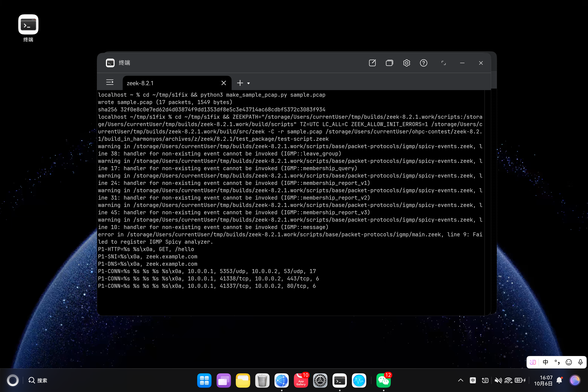The height and width of the screenshot is (392, 588).
Task: Open the notification bell in system tray
Action: 560,380
